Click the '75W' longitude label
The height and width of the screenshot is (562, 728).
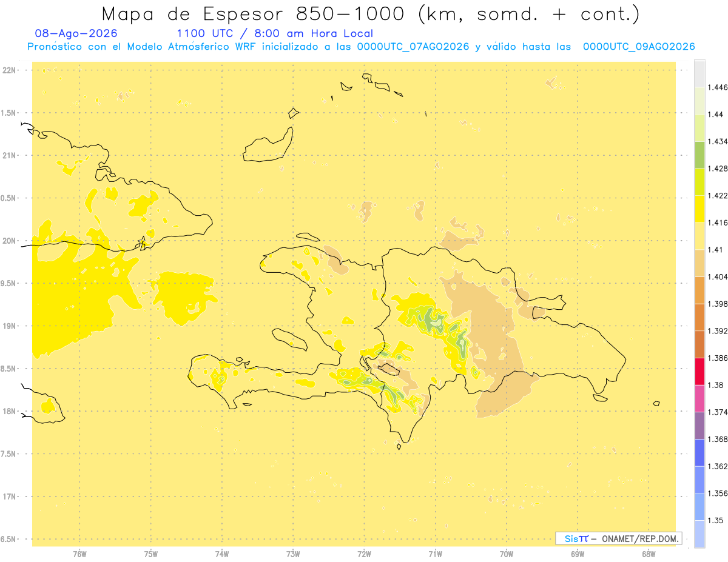(151, 554)
